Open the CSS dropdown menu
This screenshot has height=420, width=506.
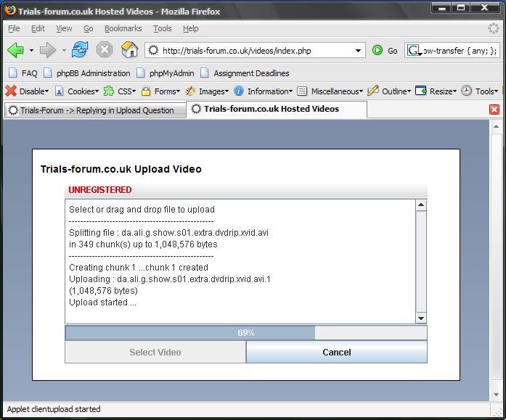point(120,91)
